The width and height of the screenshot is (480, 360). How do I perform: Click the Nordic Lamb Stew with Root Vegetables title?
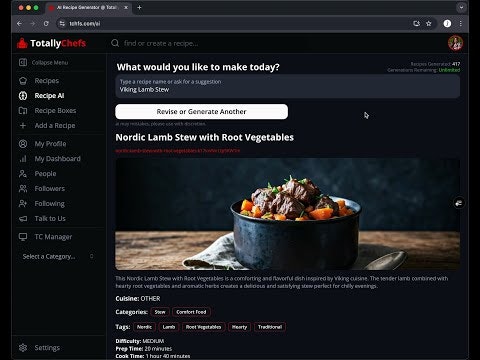point(205,137)
